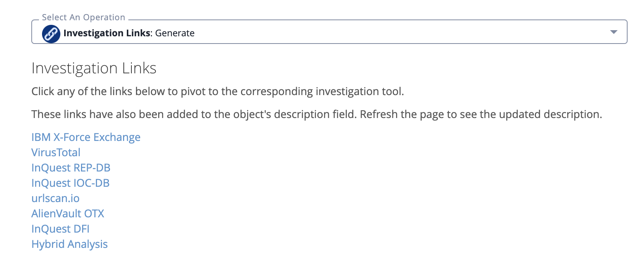Launch the Hybrid Analysis link
The image size is (644, 262).
coord(70,244)
